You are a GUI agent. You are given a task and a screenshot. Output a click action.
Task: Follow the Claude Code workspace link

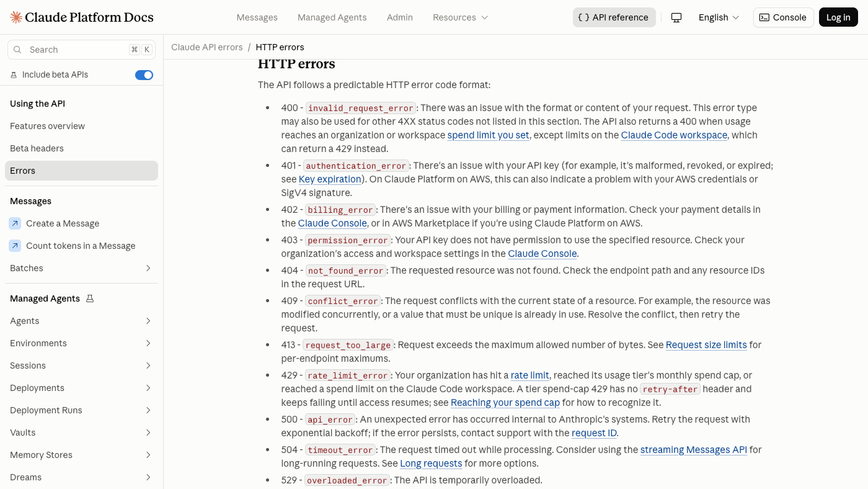[674, 135]
